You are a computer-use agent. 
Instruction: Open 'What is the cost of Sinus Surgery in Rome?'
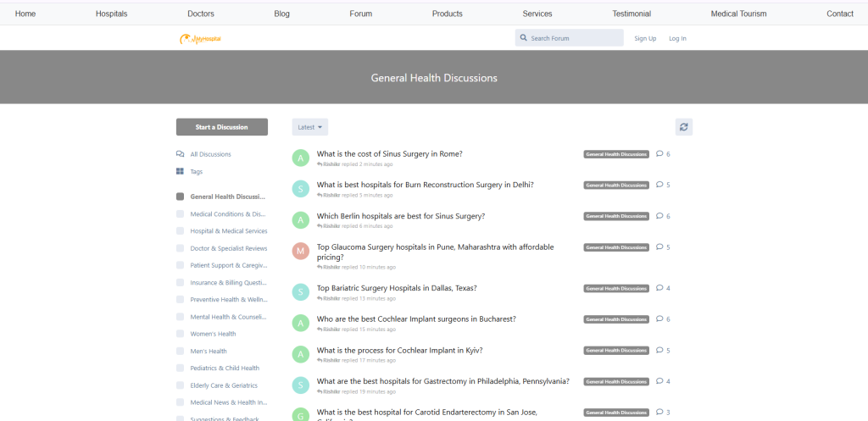click(x=390, y=154)
